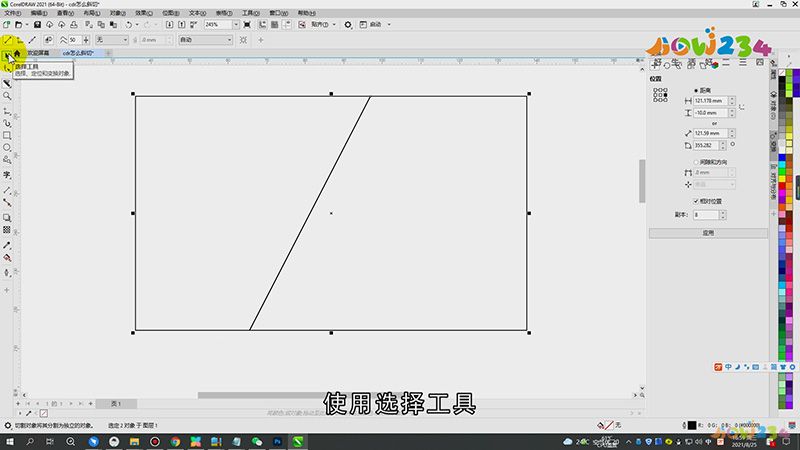Open Chrome from the taskbar
The image size is (800, 450).
point(175,442)
